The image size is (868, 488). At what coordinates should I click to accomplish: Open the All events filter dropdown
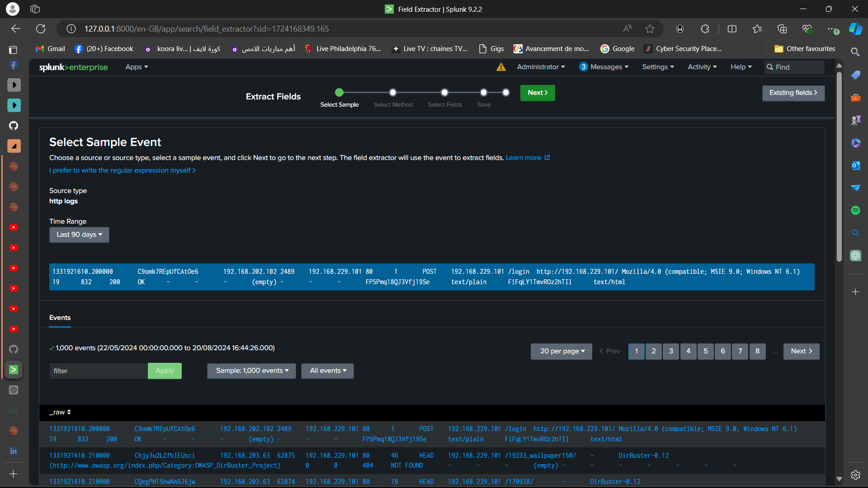click(328, 371)
